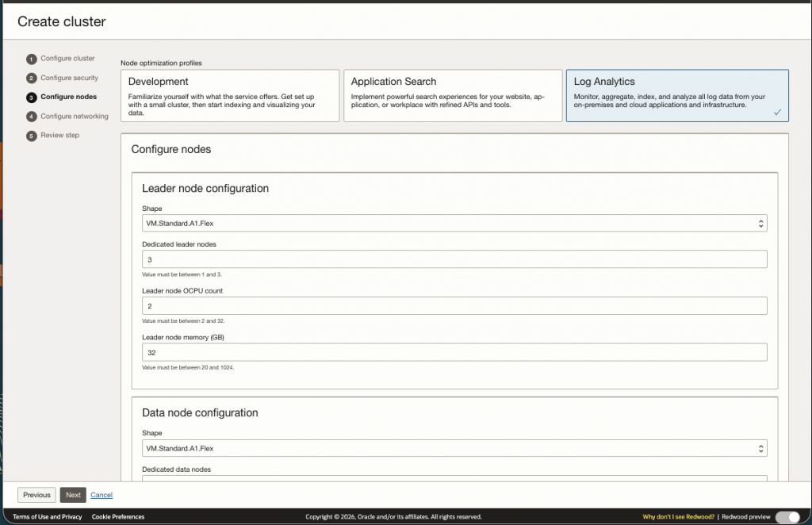The height and width of the screenshot is (525, 812).
Task: Choose the Log Analytics optimization profile
Action: click(676, 95)
